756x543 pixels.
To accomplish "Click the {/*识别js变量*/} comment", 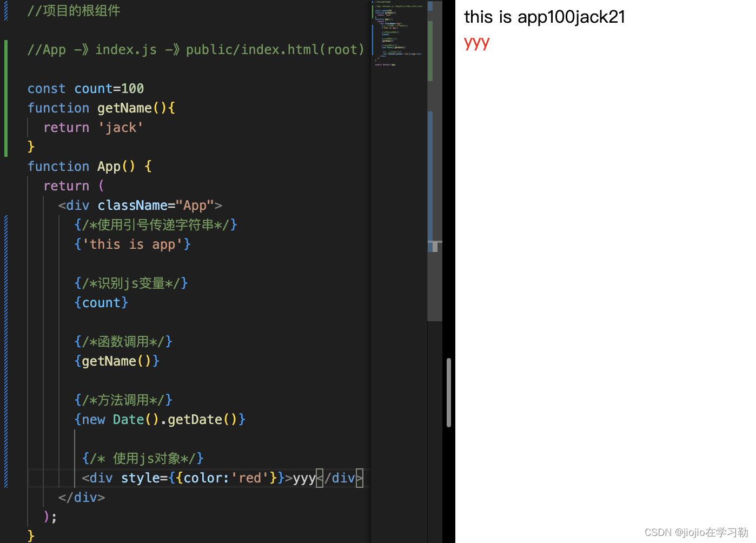I will click(x=131, y=283).
